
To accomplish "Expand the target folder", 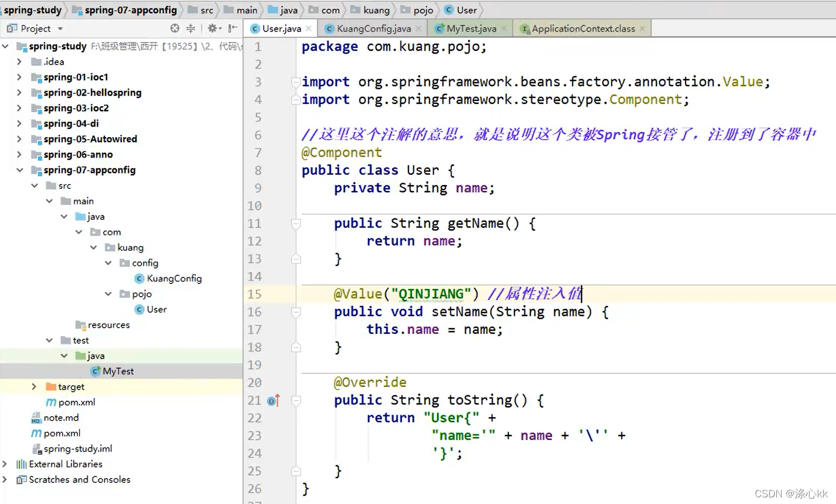I will [34, 387].
